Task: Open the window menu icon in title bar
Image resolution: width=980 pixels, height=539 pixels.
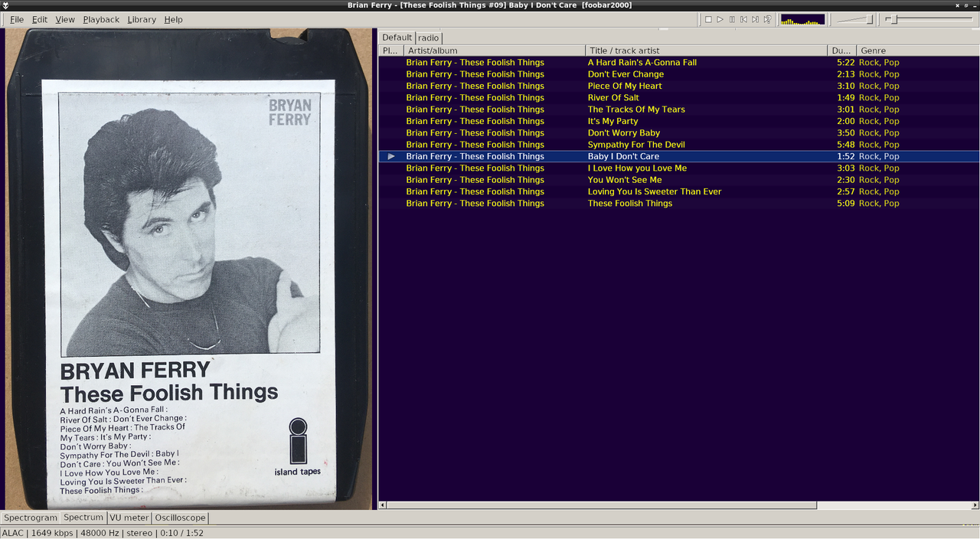Action: coord(5,5)
